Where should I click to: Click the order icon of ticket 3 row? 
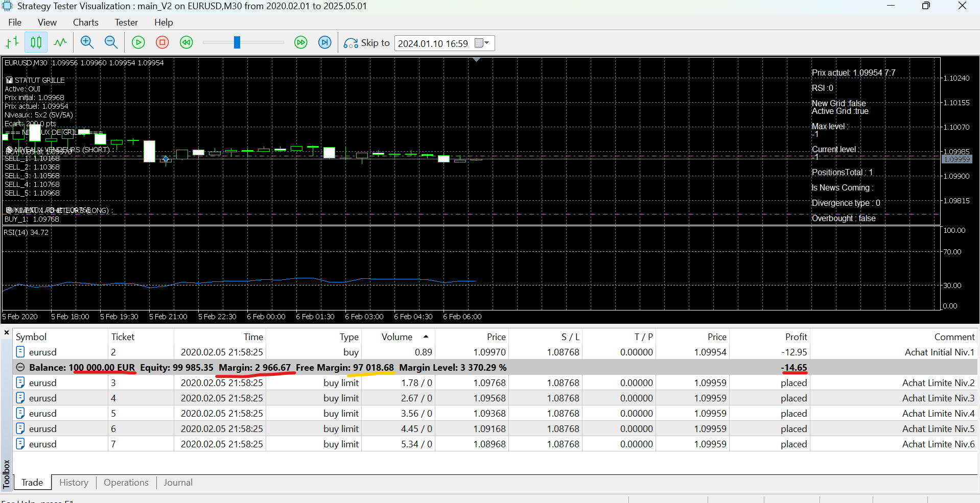(x=20, y=382)
